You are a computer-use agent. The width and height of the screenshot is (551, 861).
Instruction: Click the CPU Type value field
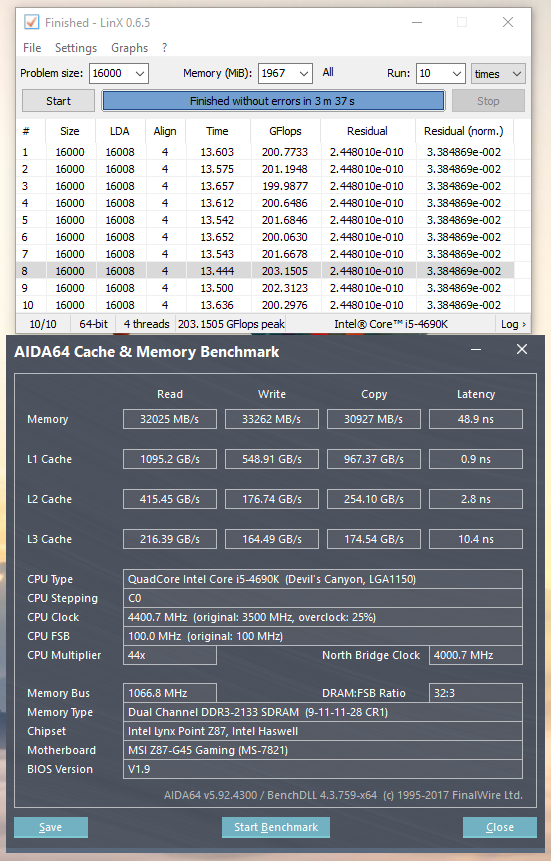click(x=322, y=579)
